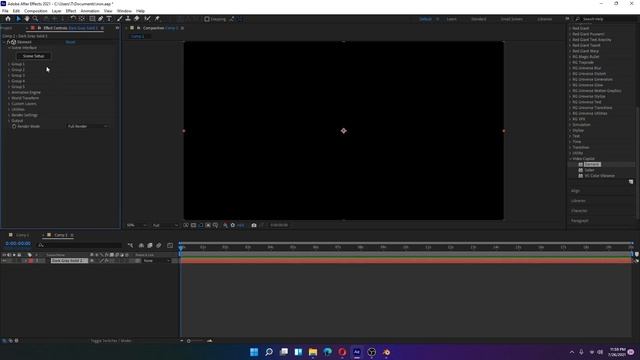Click the Dark Gray Solid layer label color
The image size is (640, 360).
31,260
